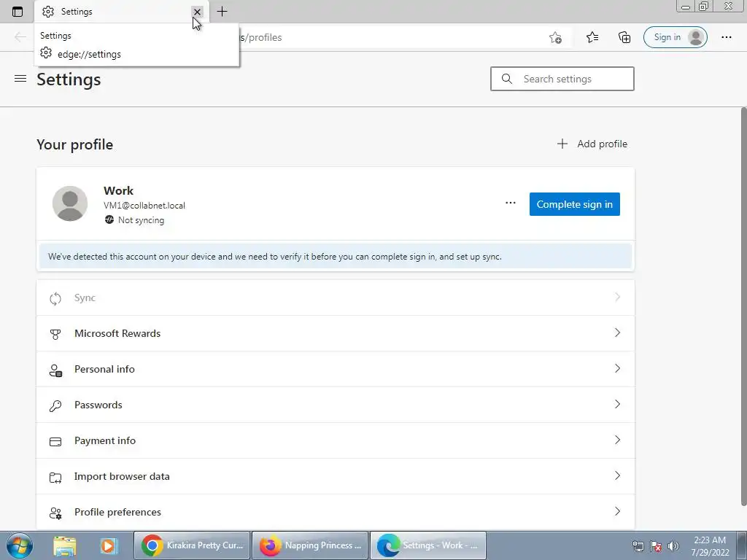
Task: Open Payment info row
Action: [x=336, y=440]
